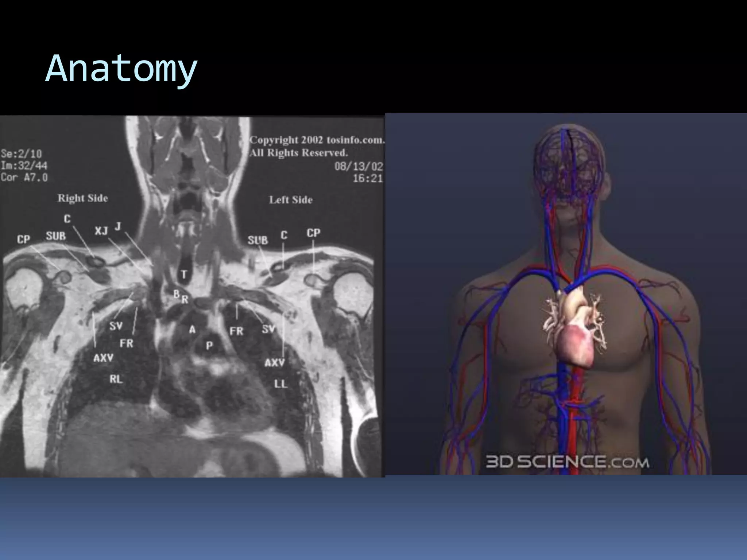Click the 'Se:2/10' scan series label
The width and height of the screenshot is (747, 560).
click(21, 153)
